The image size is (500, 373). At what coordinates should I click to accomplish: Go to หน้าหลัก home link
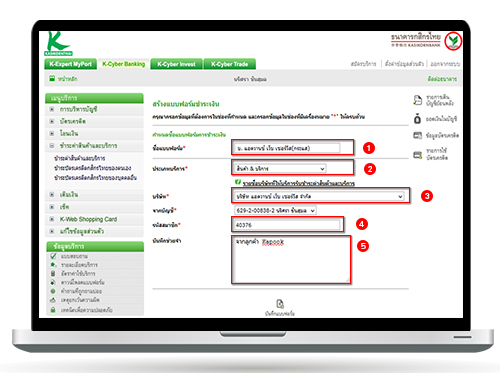[68, 79]
